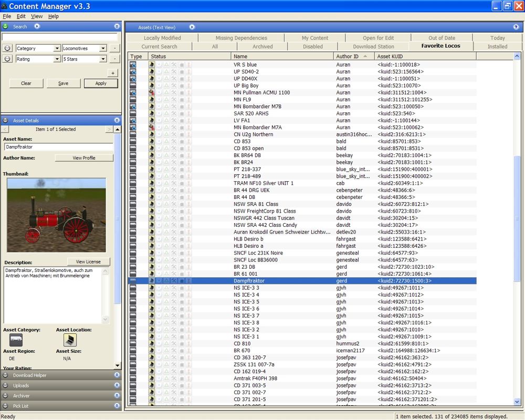Click the help icon in Assets header
Image resolution: width=525 pixels, height=420 pixels.
(x=516, y=27)
